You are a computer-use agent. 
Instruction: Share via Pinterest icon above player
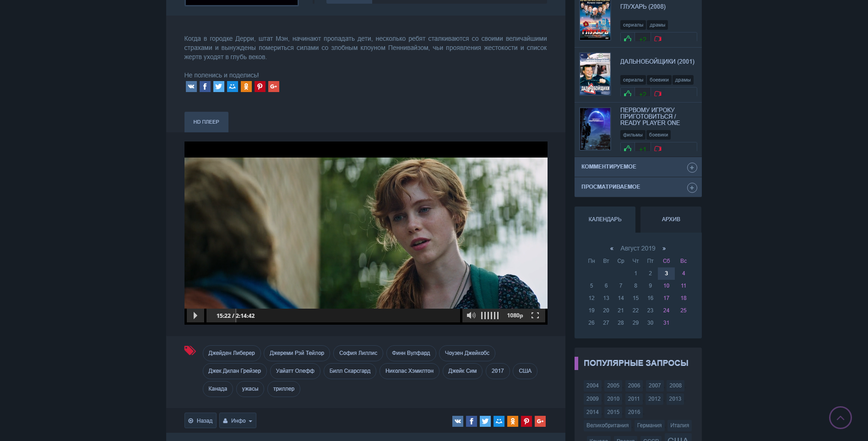pyautogui.click(x=260, y=87)
